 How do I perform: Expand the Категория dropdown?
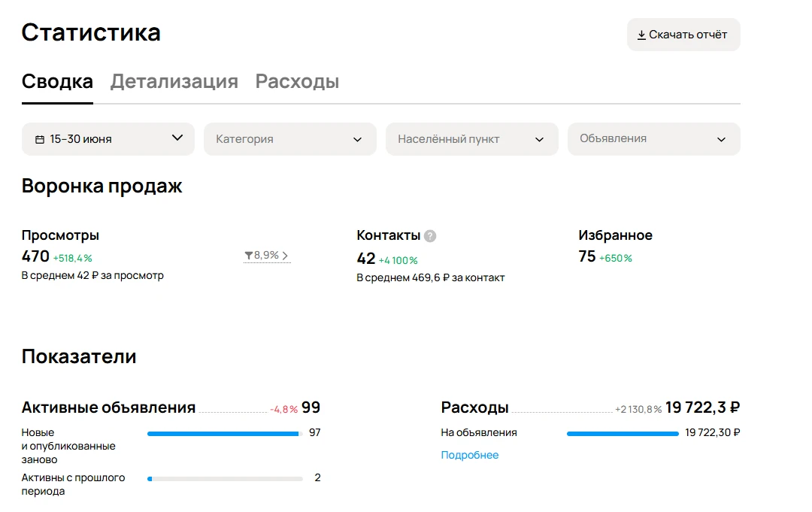tap(290, 139)
